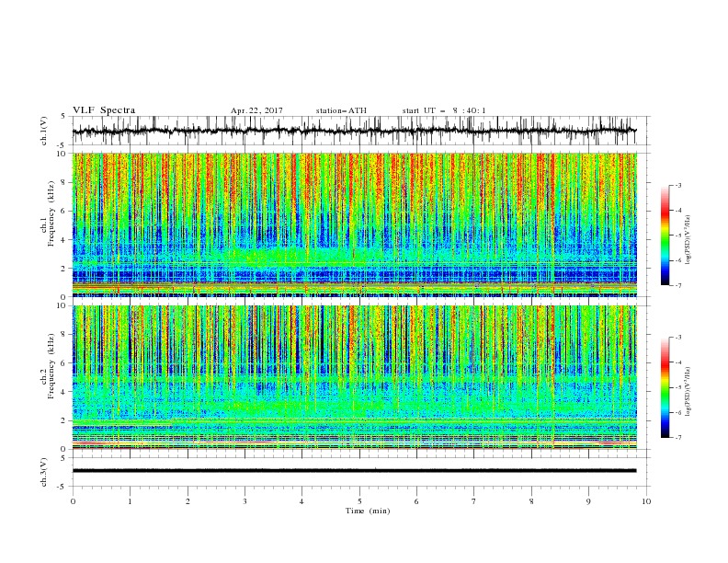Click time axis tick label '3'
This screenshot has width=728, height=563.
(245, 501)
